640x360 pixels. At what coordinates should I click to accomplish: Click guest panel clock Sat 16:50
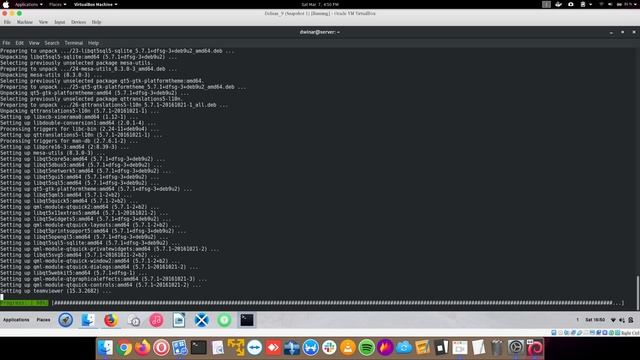point(595,320)
